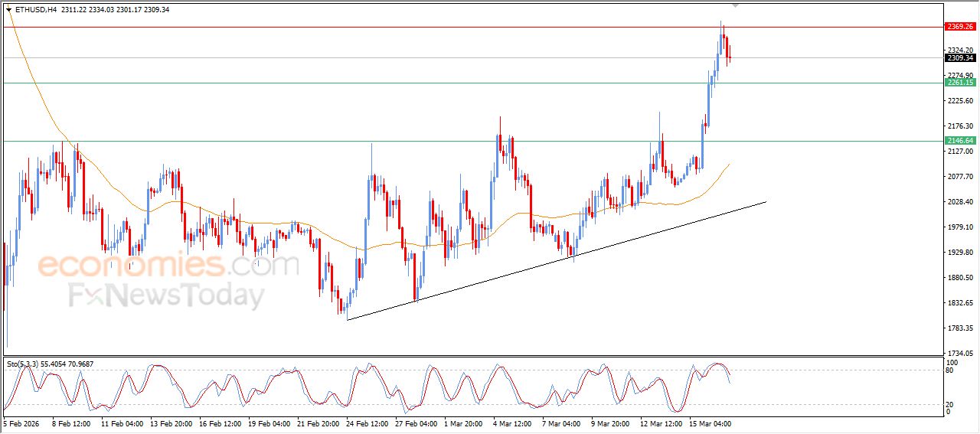The image size is (980, 434).
Task: Select the red 2369.26 price label
Action: [959, 27]
